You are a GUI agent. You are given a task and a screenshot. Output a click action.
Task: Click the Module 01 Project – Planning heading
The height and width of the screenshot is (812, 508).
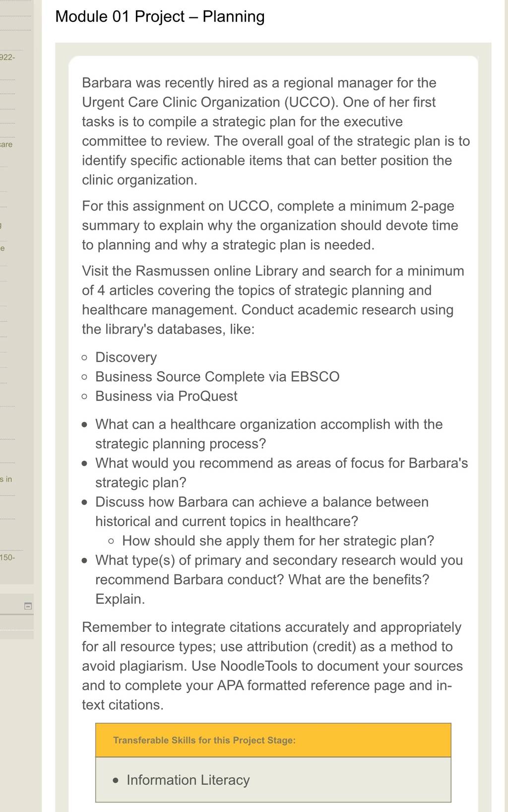(160, 16)
